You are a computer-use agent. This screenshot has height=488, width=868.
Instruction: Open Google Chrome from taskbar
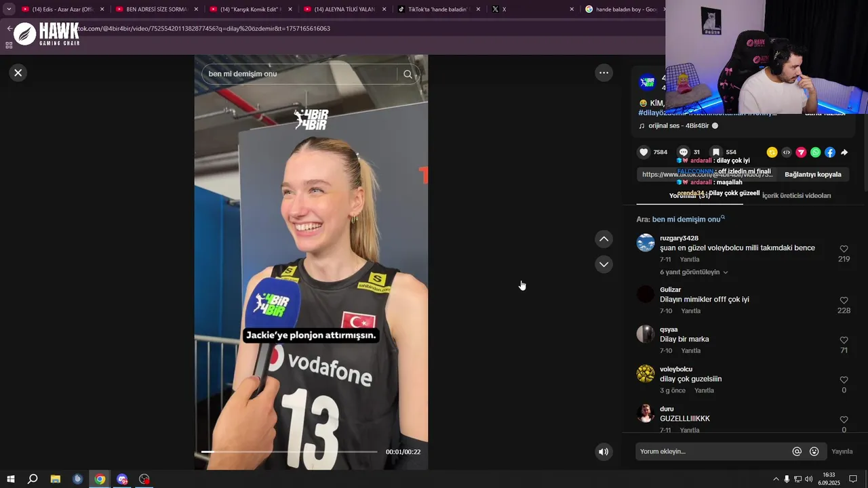click(100, 479)
